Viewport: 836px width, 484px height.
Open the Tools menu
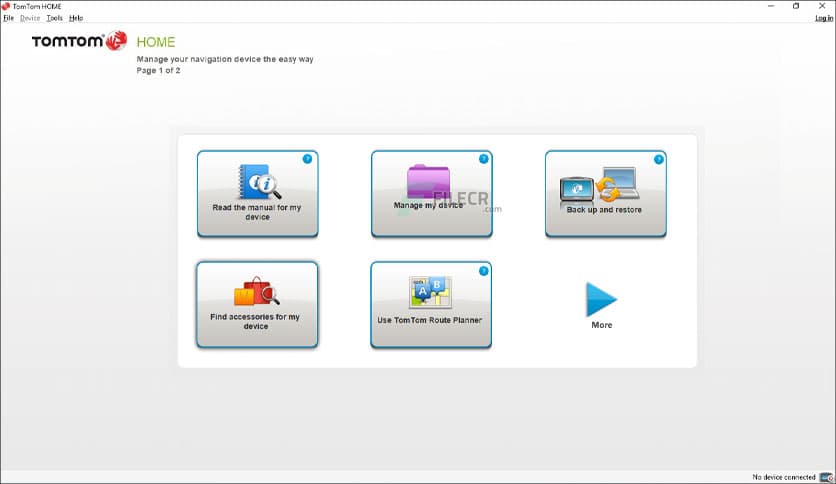pos(54,18)
